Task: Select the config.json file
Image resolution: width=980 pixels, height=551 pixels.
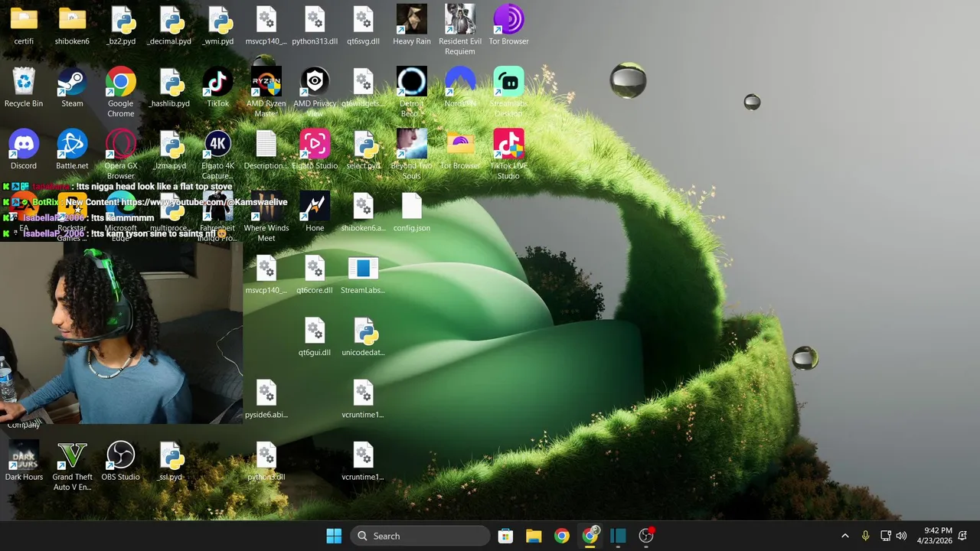Action: [412, 212]
